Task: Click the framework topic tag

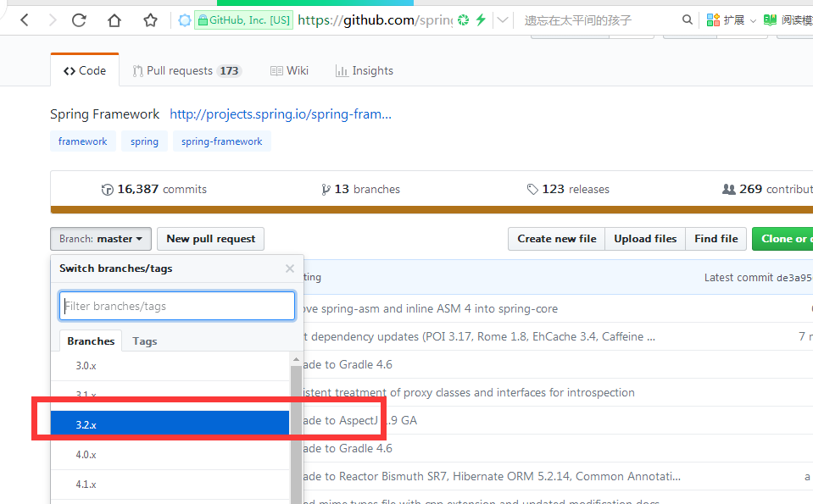Action: tap(82, 141)
